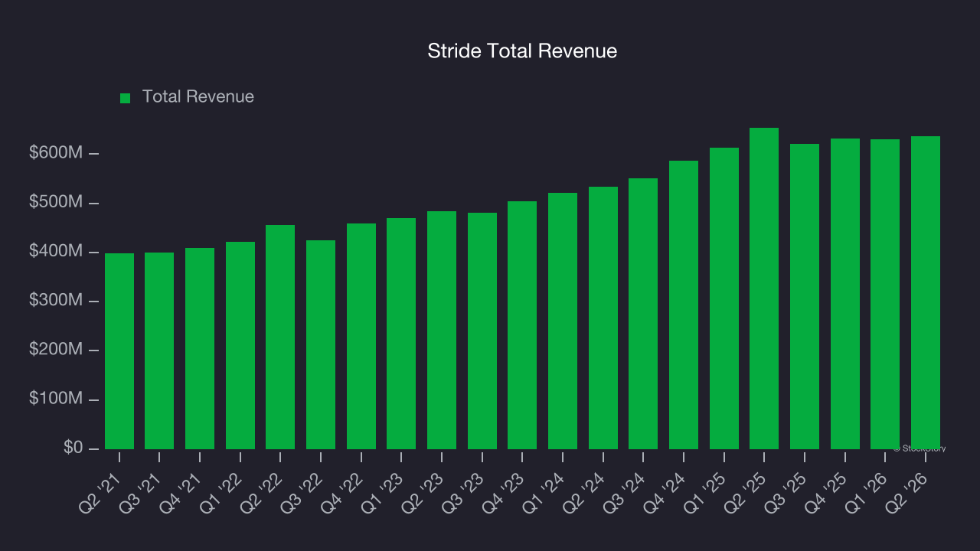
Task: Select the Total Revenue legend label
Action: point(198,97)
